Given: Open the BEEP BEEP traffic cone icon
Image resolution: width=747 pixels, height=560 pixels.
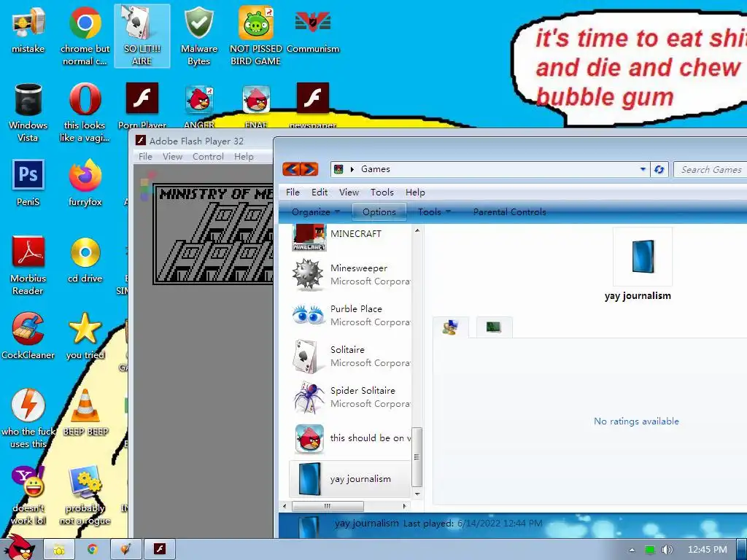Looking at the screenshot, I should coord(85,413).
